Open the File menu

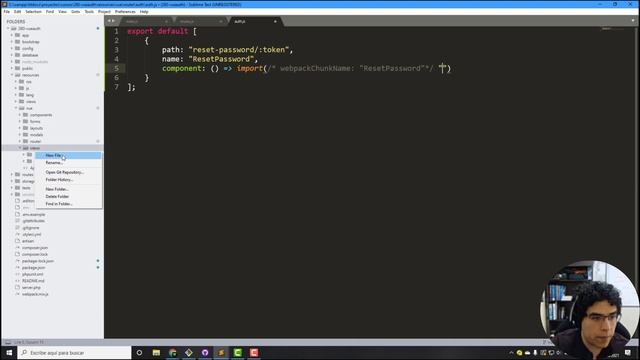(x=7, y=12)
